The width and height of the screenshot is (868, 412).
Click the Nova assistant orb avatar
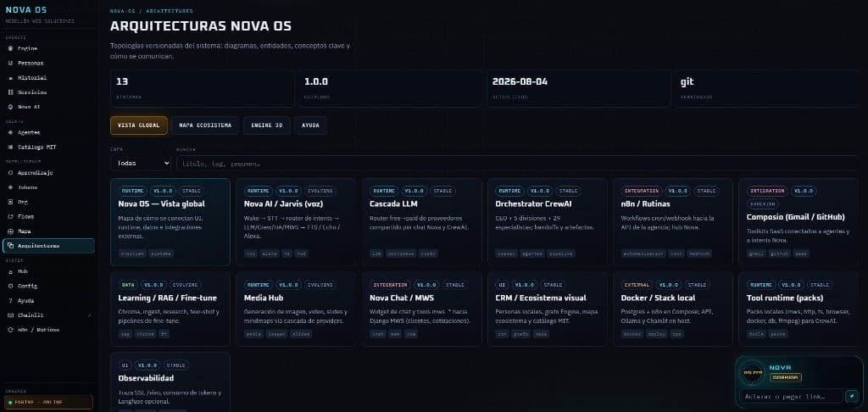coord(753,373)
